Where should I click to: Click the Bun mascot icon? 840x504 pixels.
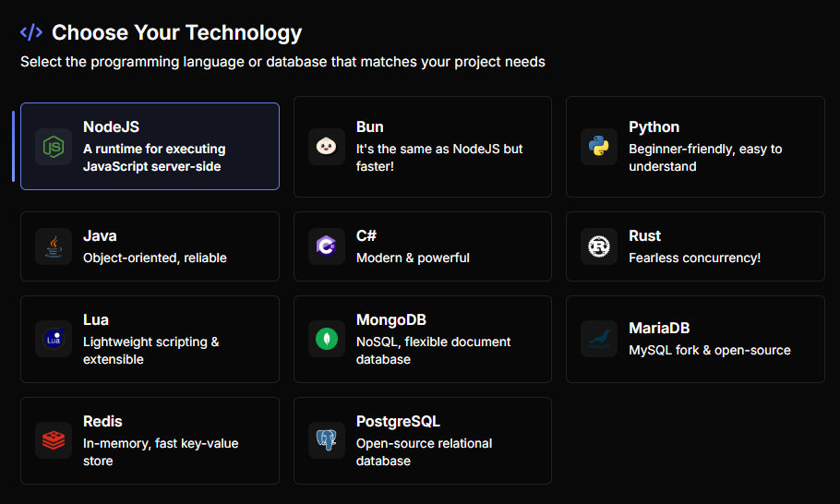click(327, 147)
